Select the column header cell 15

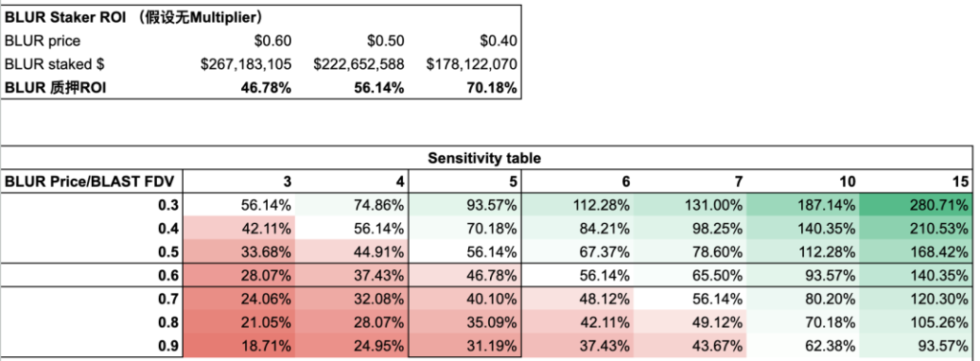916,182
